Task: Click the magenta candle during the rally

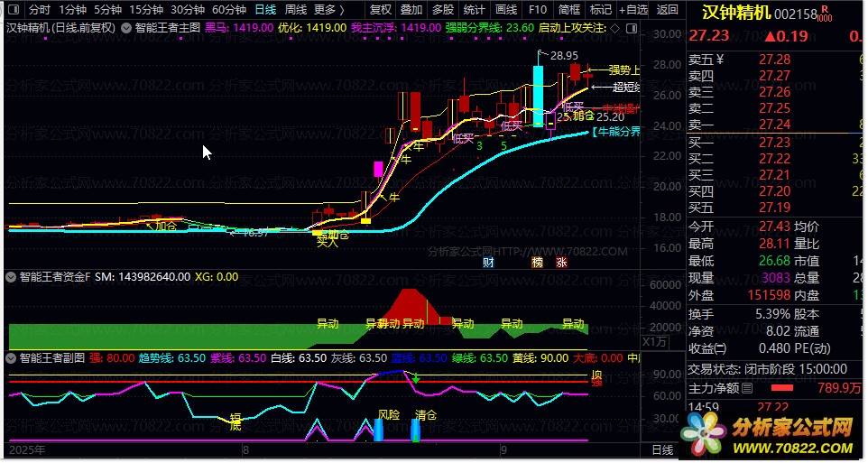Action: point(379,169)
